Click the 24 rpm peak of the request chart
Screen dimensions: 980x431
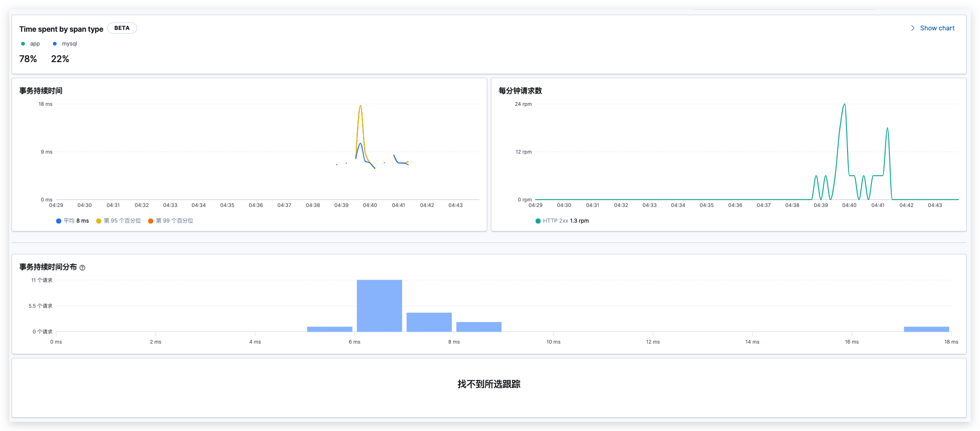844,105
